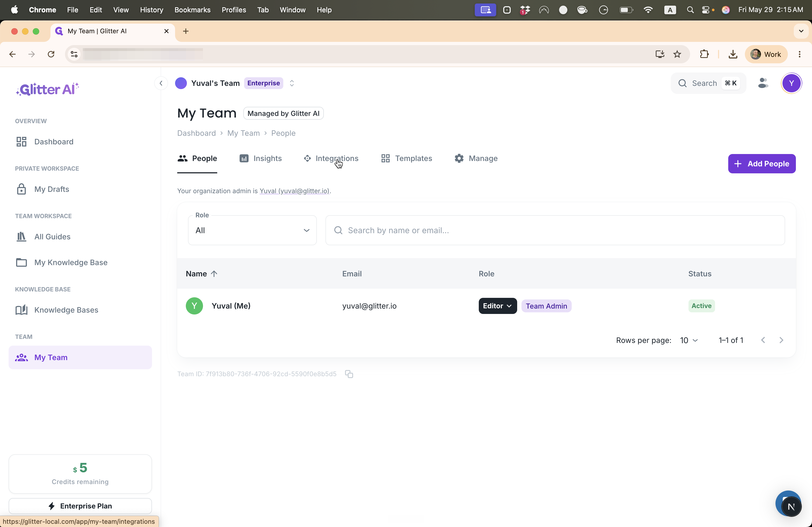Click the credits remaining card

click(80, 474)
